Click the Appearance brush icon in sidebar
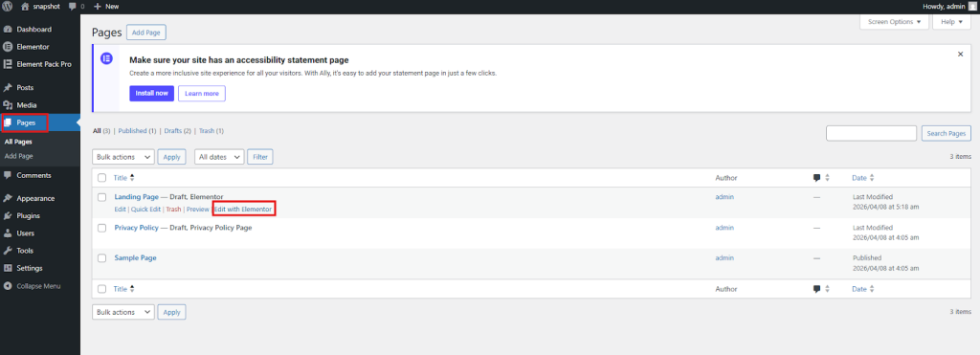Viewport: 980px width, 355px height. 8,198
